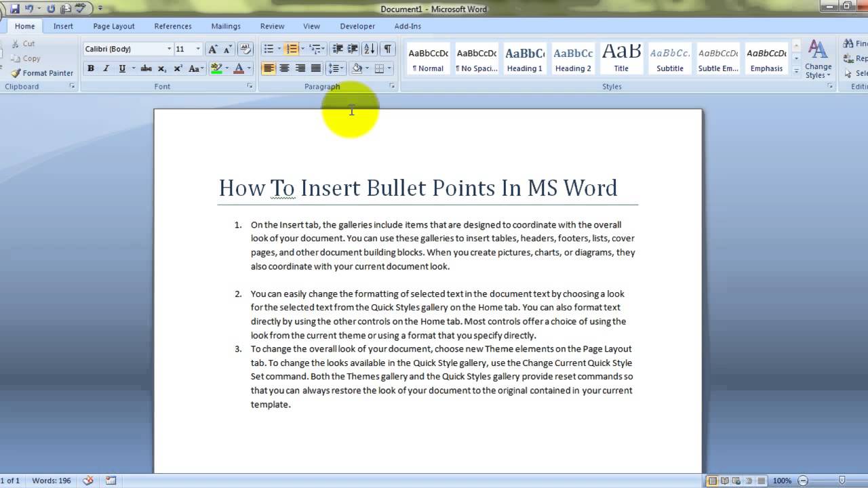
Task: Open Borders dropdown arrow
Action: 390,68
